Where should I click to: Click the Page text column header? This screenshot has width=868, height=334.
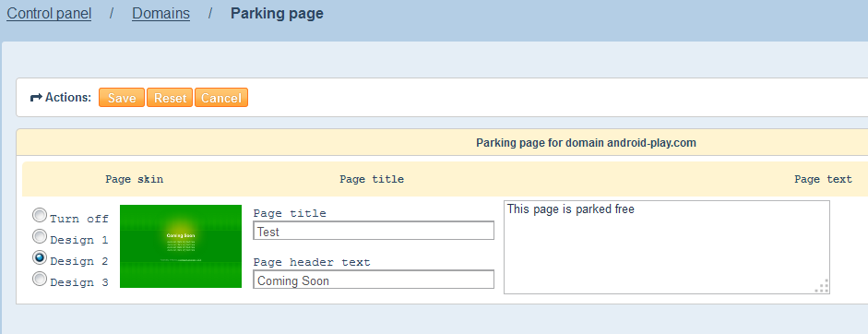click(x=823, y=180)
